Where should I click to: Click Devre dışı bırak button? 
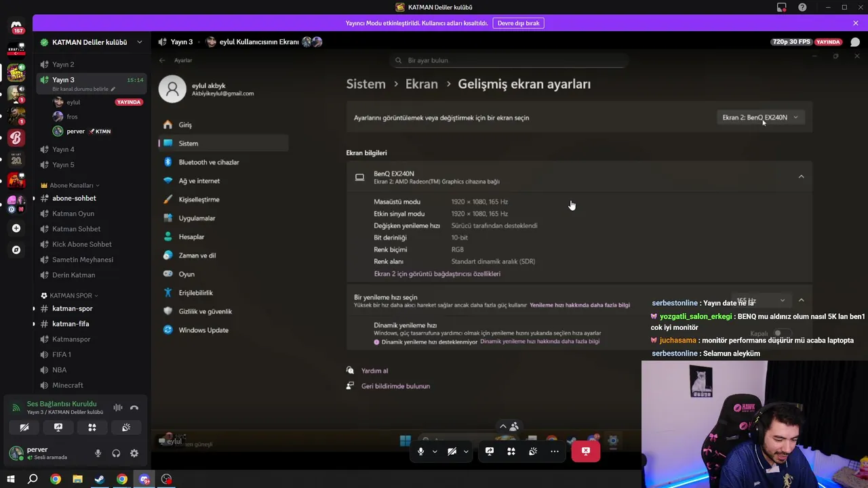click(519, 23)
